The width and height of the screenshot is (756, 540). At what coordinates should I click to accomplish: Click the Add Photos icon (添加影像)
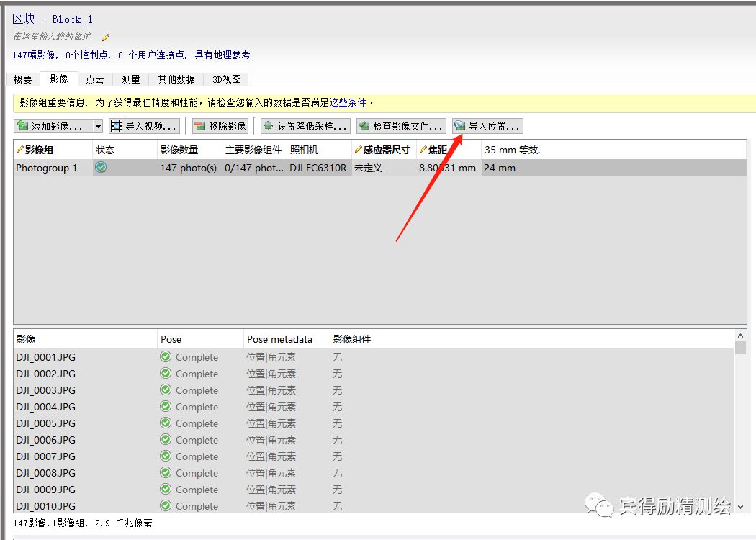22,126
